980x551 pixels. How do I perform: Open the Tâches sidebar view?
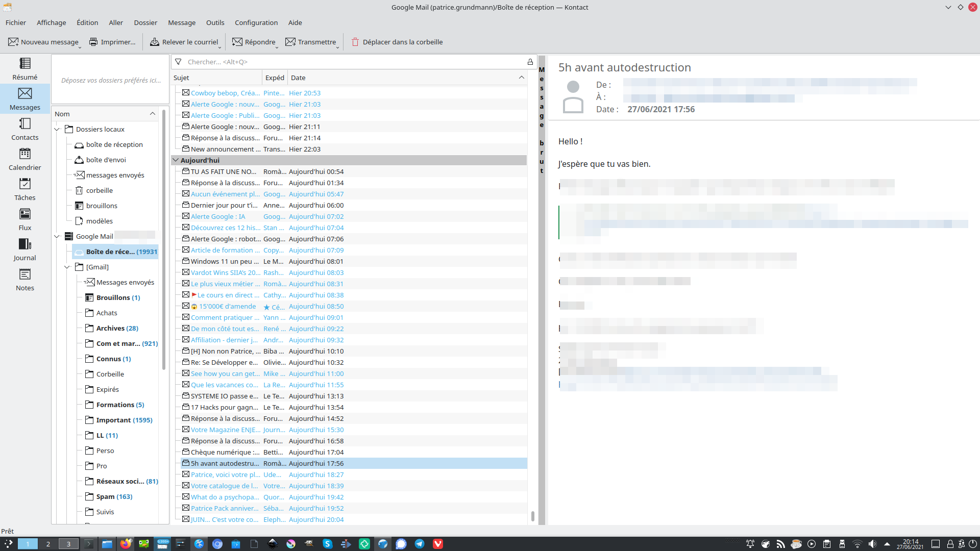tap(24, 189)
